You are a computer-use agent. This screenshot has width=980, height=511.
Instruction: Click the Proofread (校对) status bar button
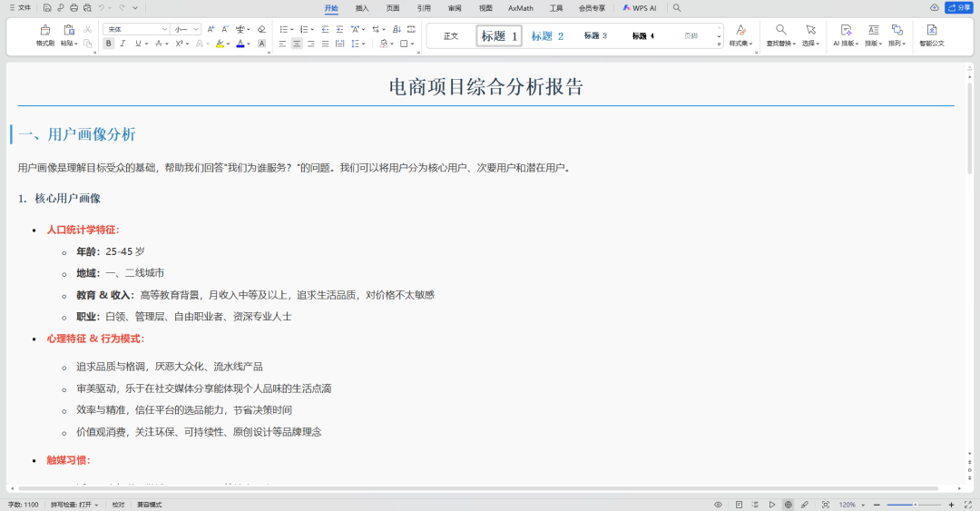(x=118, y=505)
